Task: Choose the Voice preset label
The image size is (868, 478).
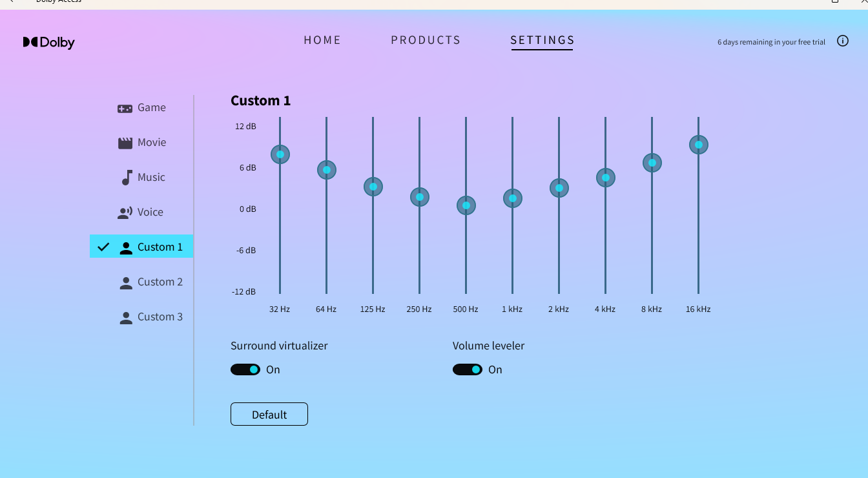Action: tap(150, 212)
